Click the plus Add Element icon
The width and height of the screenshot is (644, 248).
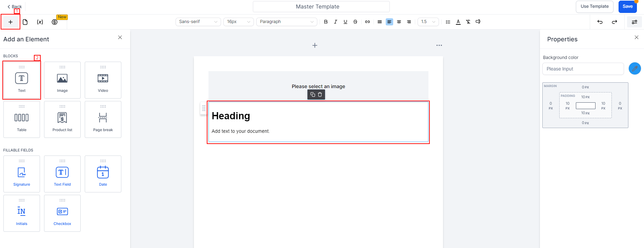click(11, 22)
